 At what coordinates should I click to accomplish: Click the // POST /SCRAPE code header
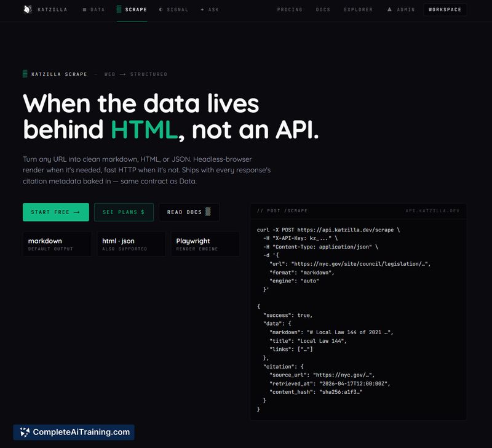tap(282, 210)
